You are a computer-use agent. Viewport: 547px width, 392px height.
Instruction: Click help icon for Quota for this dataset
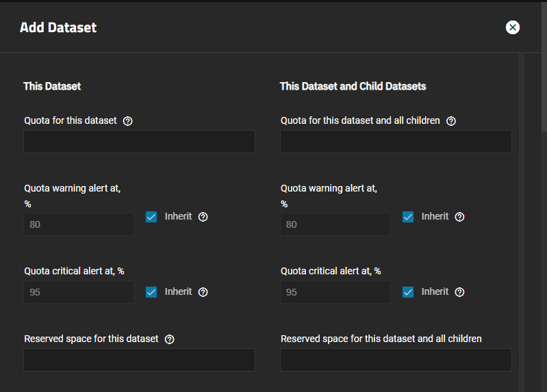click(x=128, y=121)
